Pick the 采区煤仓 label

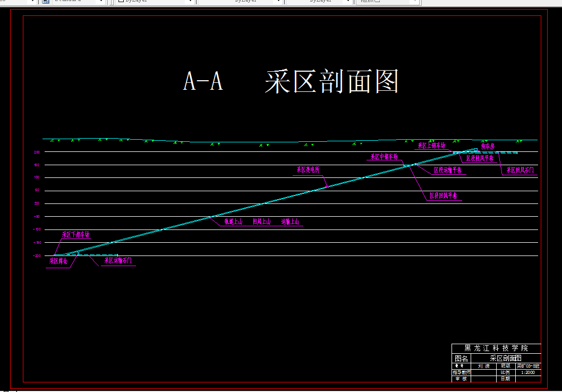coord(58,261)
